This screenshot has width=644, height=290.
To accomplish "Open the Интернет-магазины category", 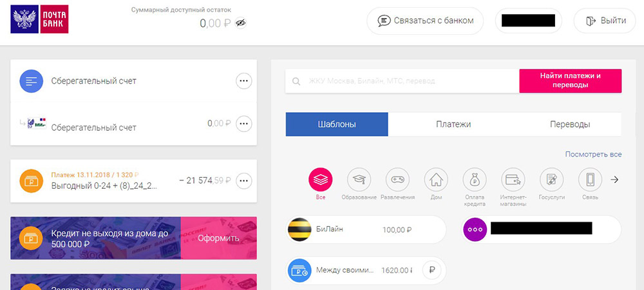I will 513,180.
